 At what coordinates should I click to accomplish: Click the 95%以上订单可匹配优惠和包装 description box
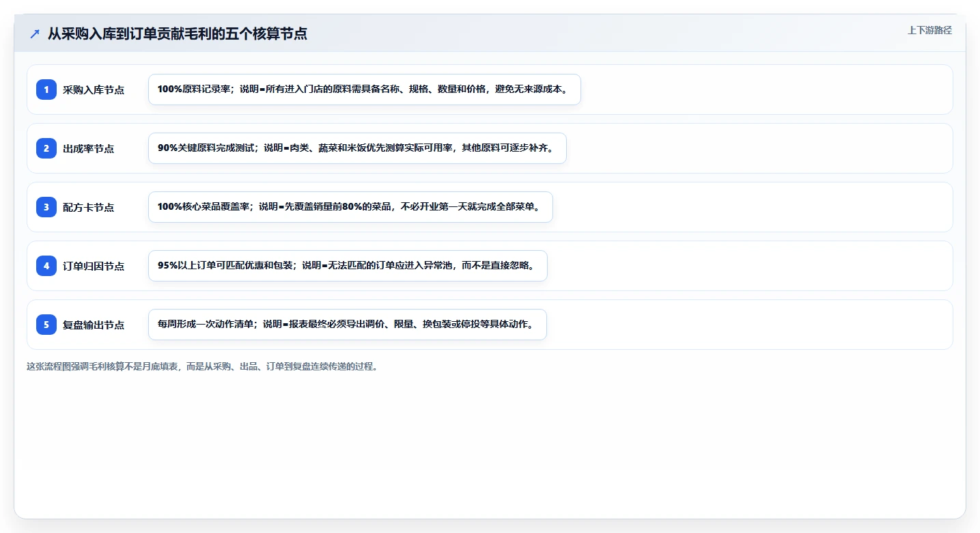coord(348,266)
